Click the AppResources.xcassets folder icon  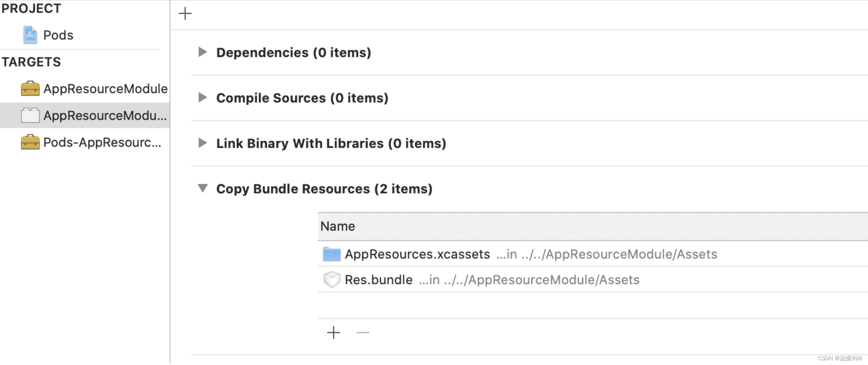[332, 254]
